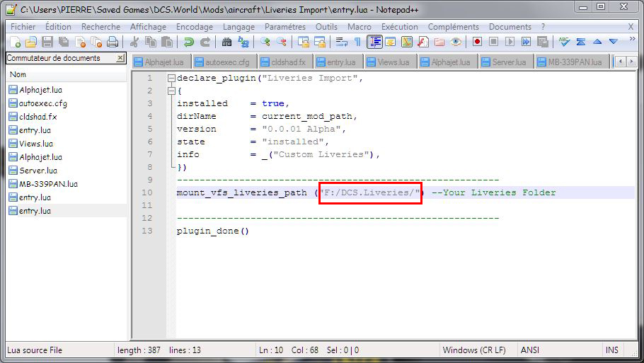Open Find using the binoculars icon
The width and height of the screenshot is (644, 363).
pos(226,42)
